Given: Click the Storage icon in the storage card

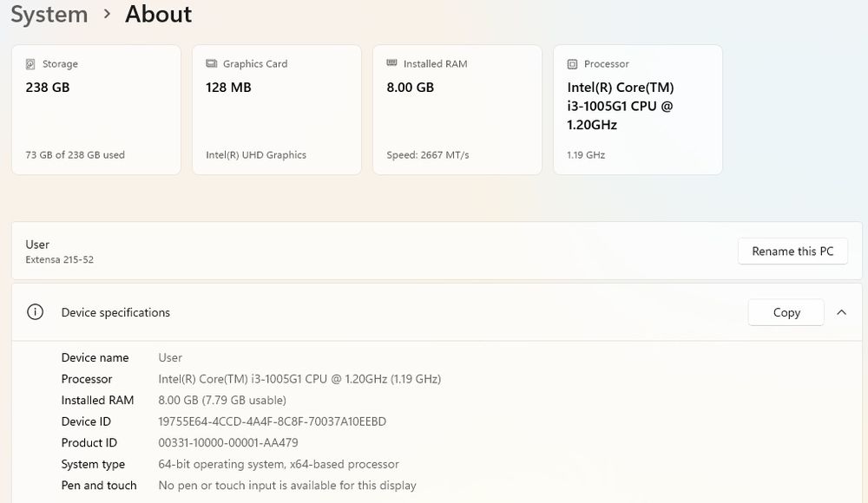Looking at the screenshot, I should tap(31, 64).
